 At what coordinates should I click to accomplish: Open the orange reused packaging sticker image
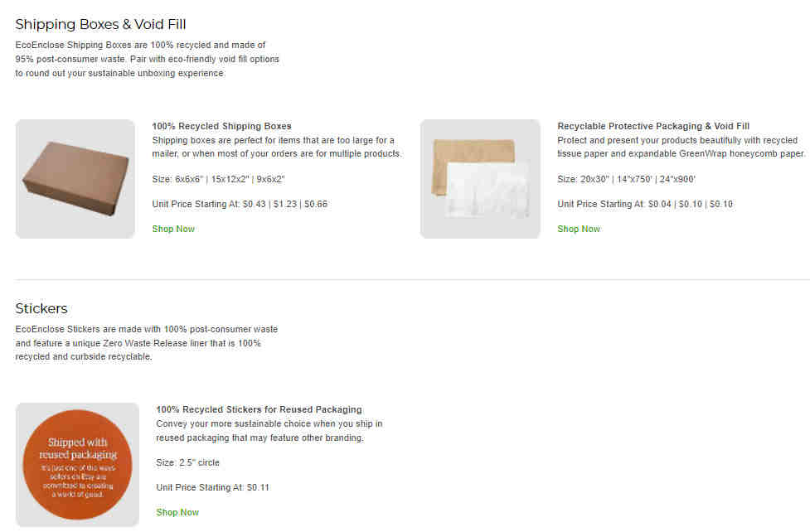[77, 464]
